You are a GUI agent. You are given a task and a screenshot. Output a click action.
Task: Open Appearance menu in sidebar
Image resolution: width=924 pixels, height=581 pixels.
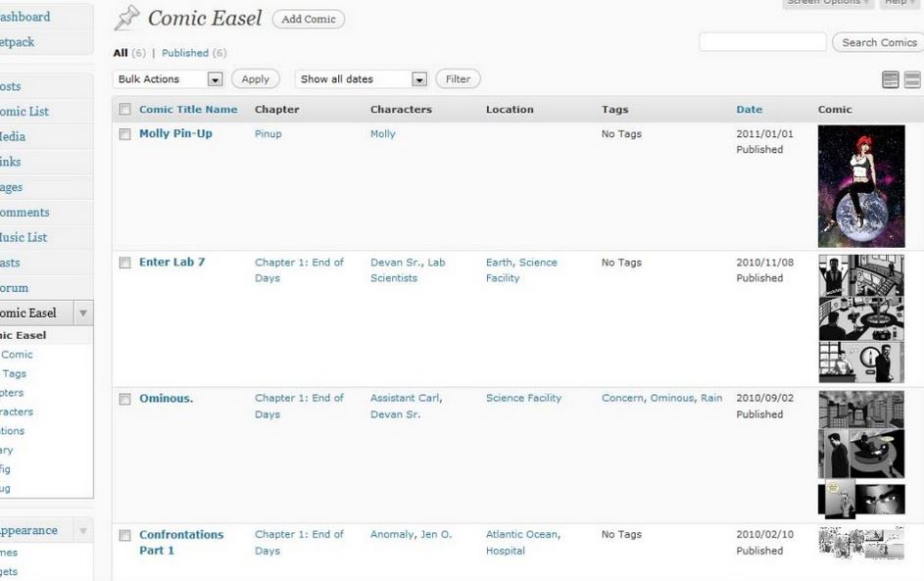(28, 530)
